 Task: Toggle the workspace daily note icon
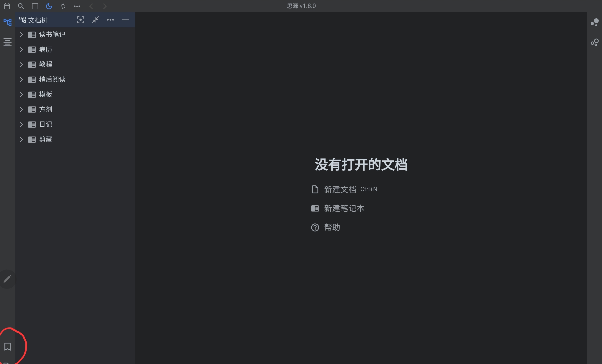(x=7, y=6)
